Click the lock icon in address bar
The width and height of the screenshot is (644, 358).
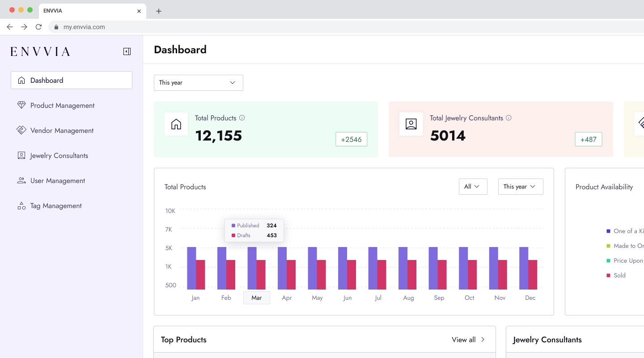click(56, 27)
